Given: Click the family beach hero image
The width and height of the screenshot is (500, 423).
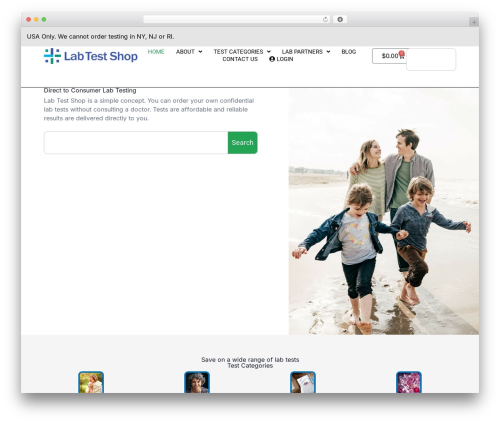Looking at the screenshot, I should pyautogui.click(x=384, y=212).
